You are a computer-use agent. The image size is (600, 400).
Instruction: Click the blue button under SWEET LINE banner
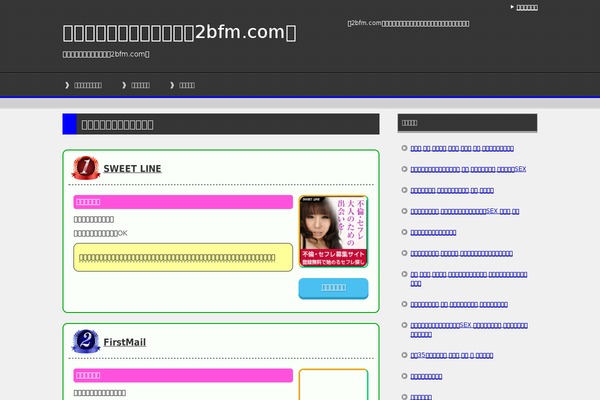333,288
